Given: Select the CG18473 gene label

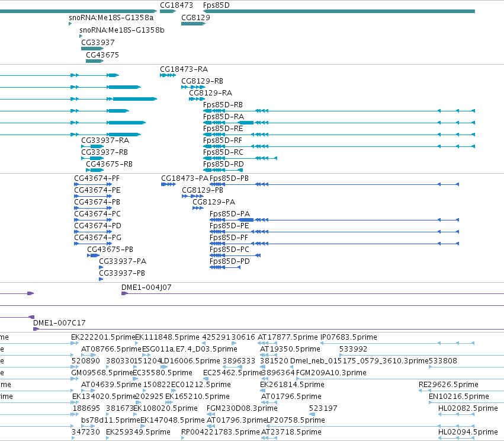Looking at the screenshot, I should (x=176, y=5).
